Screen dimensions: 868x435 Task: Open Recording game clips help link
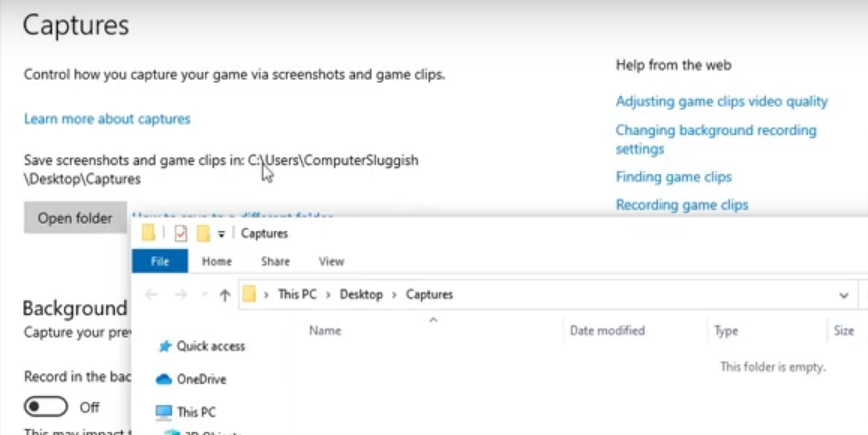pos(682,205)
